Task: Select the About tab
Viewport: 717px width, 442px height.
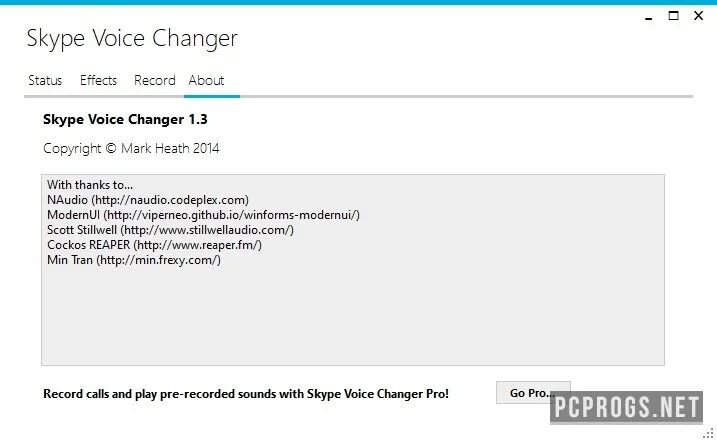Action: click(x=206, y=80)
